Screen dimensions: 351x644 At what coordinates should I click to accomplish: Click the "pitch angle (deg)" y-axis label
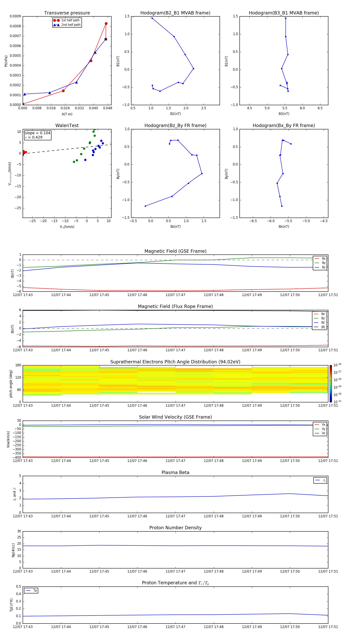click(x=11, y=384)
